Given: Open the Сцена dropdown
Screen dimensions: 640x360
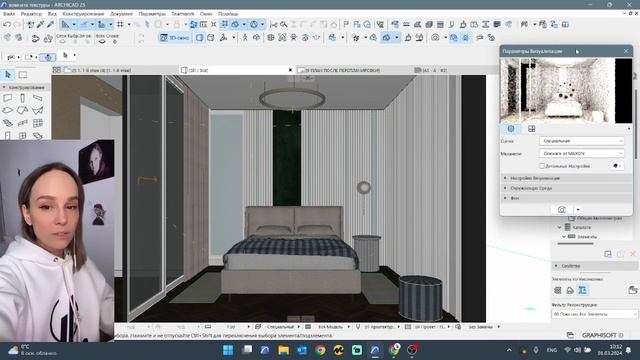Looking at the screenshot, I should [581, 141].
